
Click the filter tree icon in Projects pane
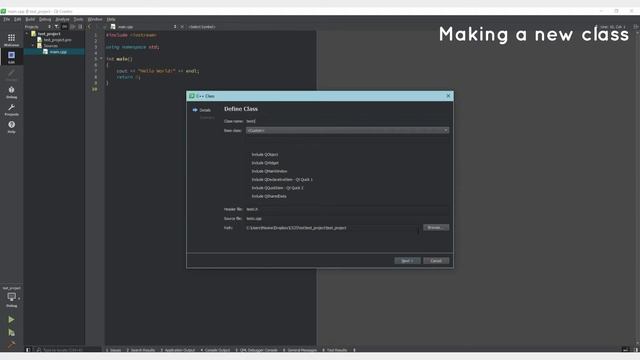coord(56,27)
